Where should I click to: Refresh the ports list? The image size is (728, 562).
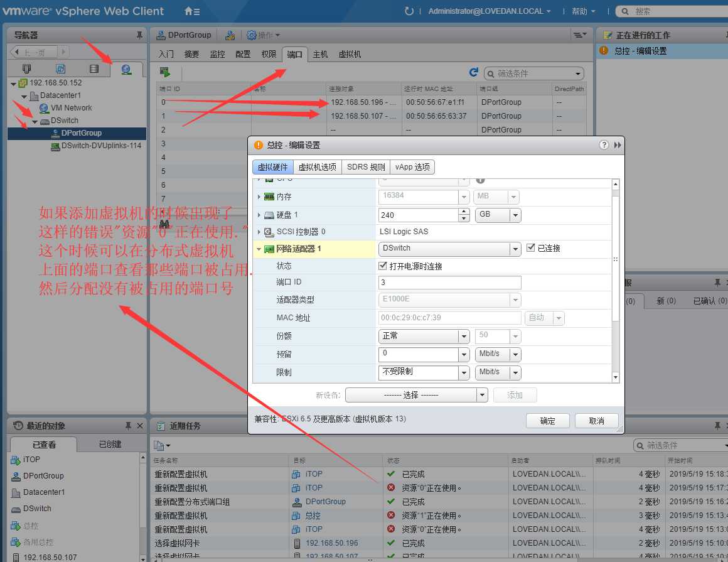[474, 72]
